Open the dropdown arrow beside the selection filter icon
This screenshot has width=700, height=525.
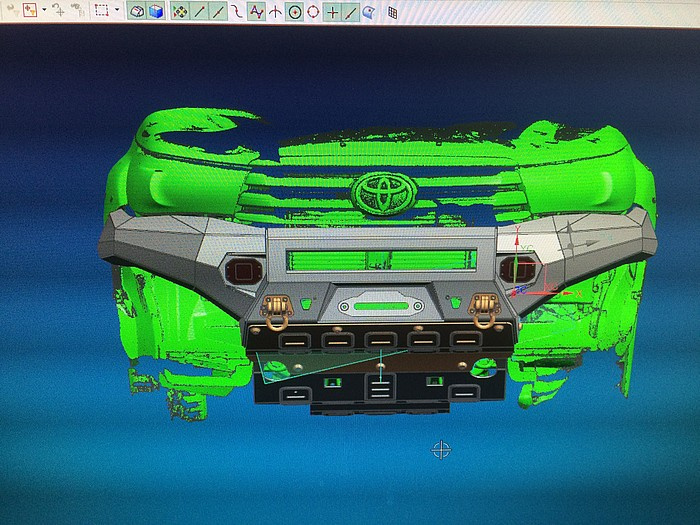pyautogui.click(x=44, y=10)
